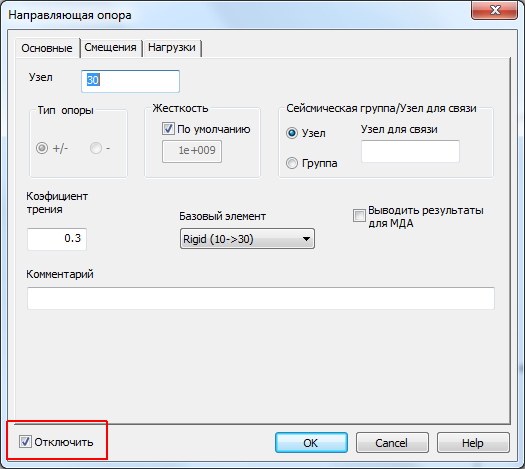Click the friction coefficient field showing 0.3

[57, 239]
